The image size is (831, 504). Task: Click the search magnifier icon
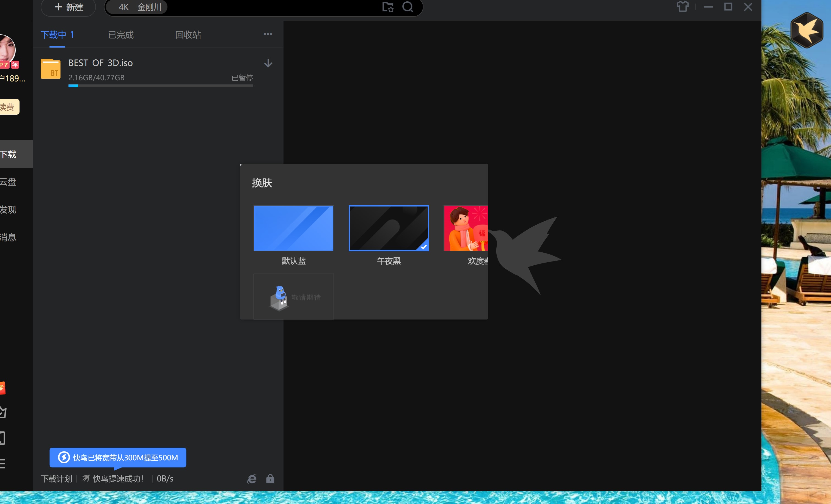[x=408, y=7]
